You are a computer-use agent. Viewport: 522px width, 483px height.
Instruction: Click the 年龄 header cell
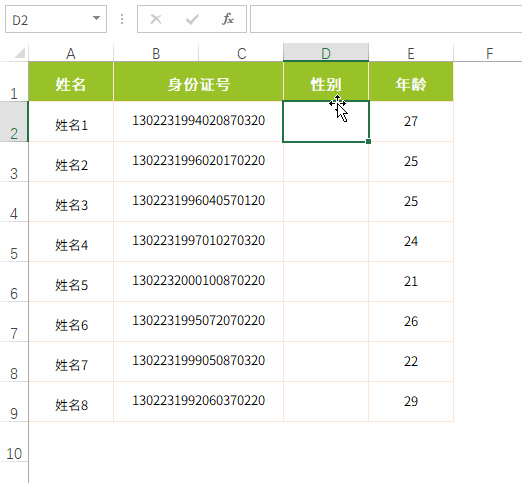point(411,82)
